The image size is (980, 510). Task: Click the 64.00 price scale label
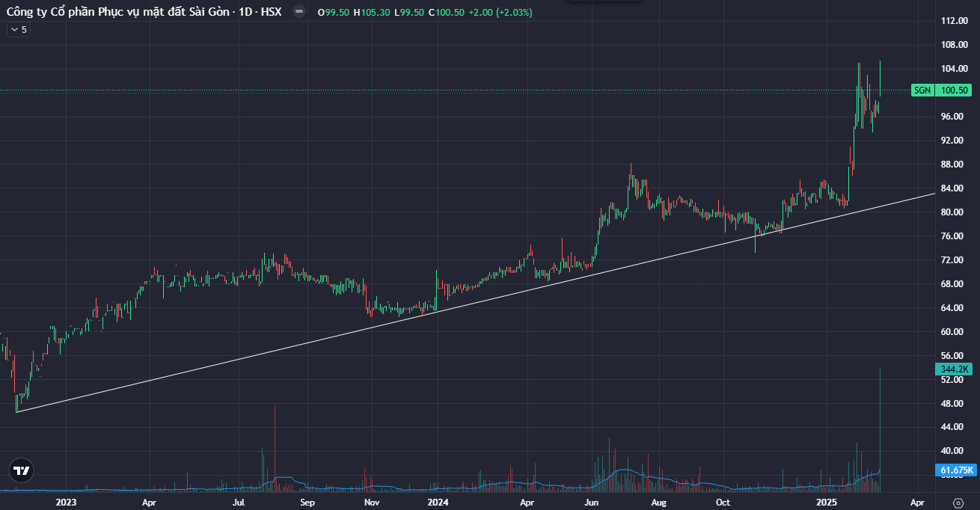coord(954,308)
